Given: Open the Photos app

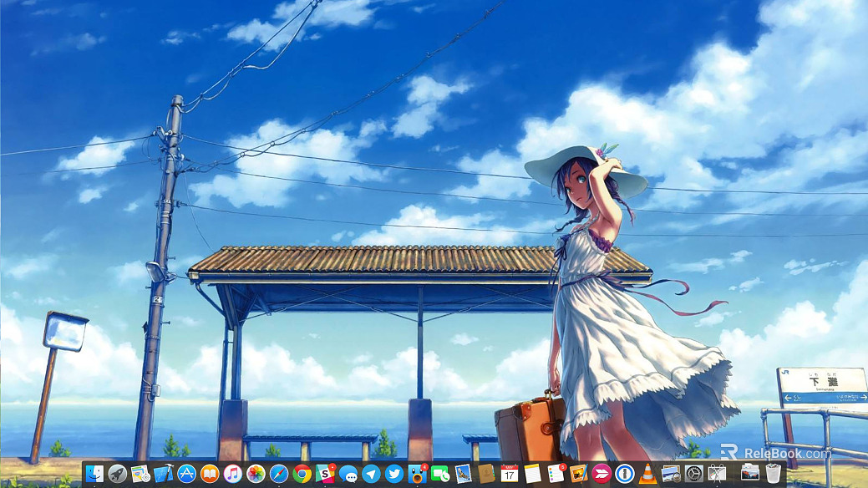Looking at the screenshot, I should coord(256,474).
